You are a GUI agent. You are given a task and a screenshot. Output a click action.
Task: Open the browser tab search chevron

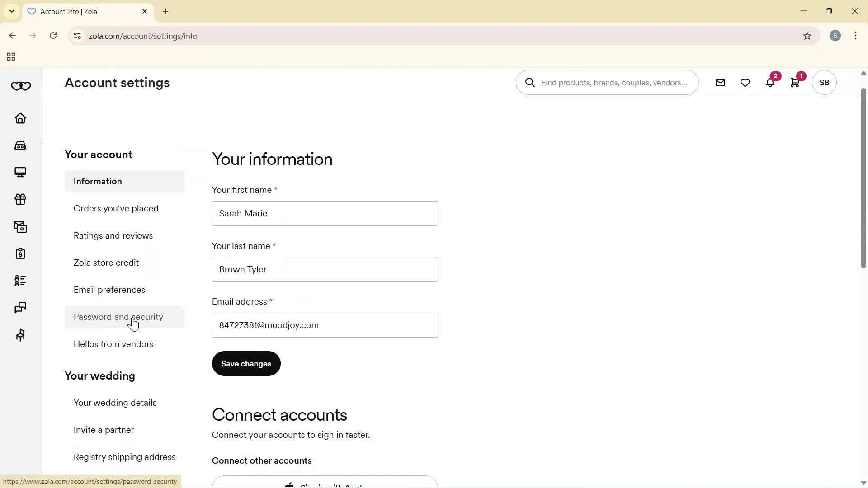pyautogui.click(x=11, y=11)
